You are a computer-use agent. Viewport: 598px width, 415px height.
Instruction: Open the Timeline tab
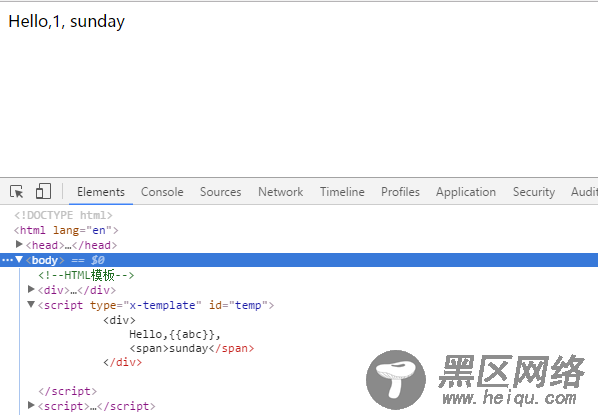[342, 192]
